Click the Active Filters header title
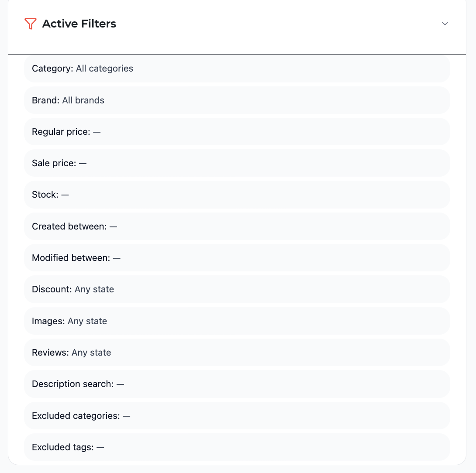Image resolution: width=476 pixels, height=473 pixels. point(79,24)
